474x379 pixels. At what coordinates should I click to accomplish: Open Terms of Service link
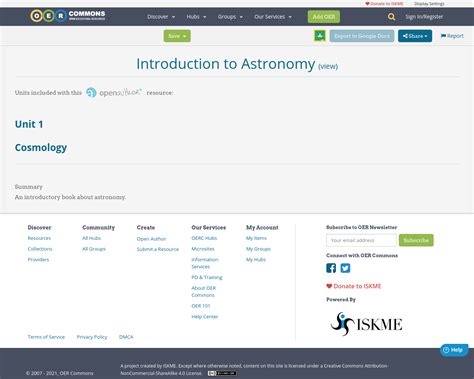[46, 337]
